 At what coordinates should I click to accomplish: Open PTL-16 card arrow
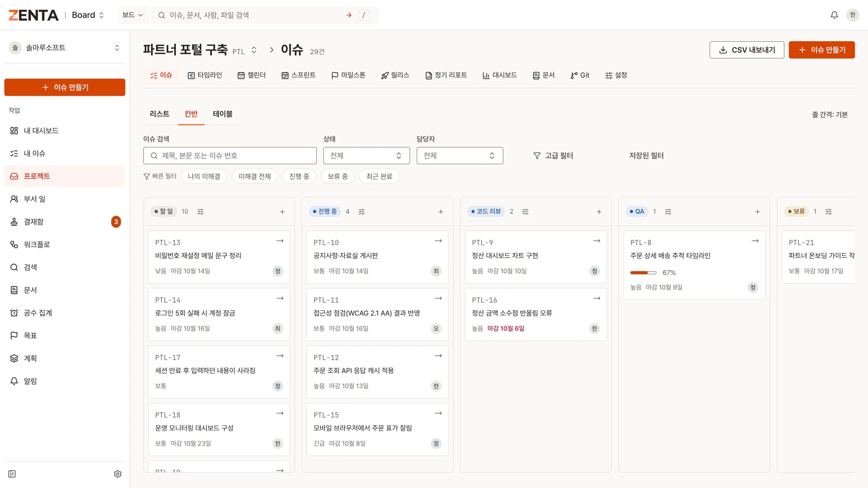[x=597, y=299]
